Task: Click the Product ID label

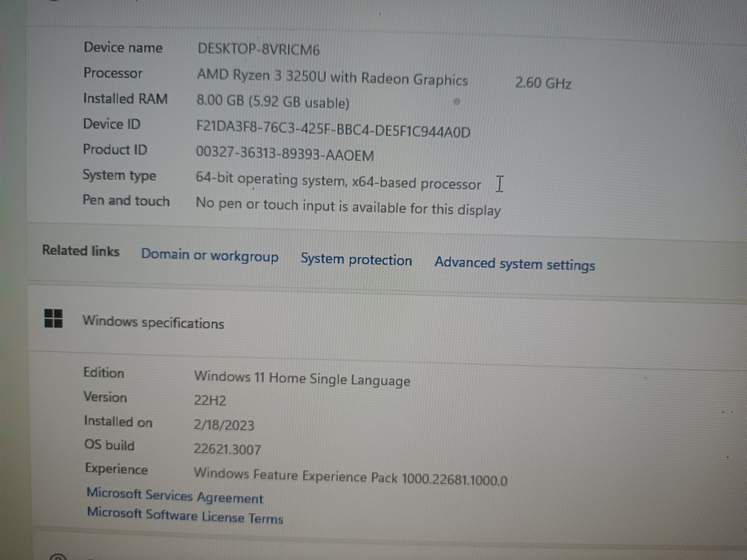Action: (115, 149)
